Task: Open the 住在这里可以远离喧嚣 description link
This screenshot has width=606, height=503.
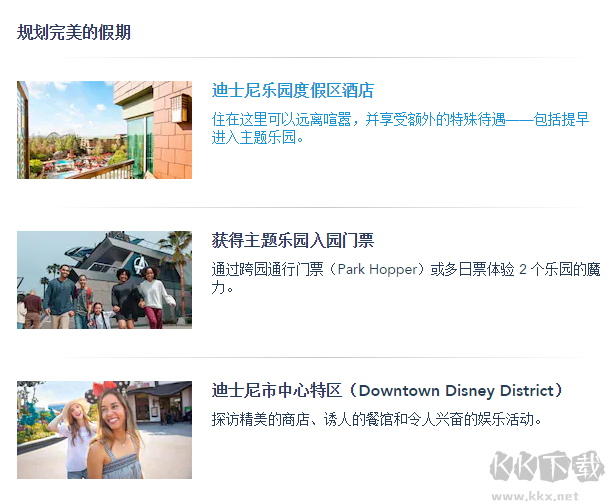Action: tap(400, 128)
